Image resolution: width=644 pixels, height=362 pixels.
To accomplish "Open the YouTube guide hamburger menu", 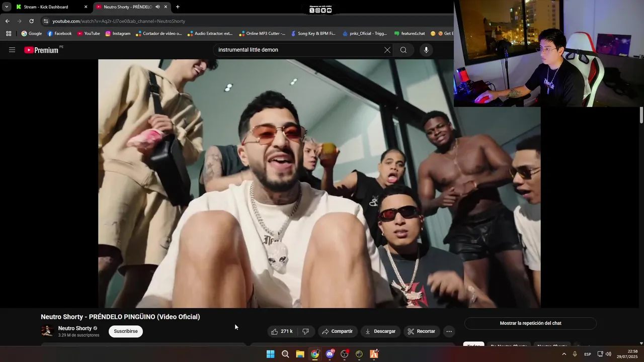I will 12,50.
